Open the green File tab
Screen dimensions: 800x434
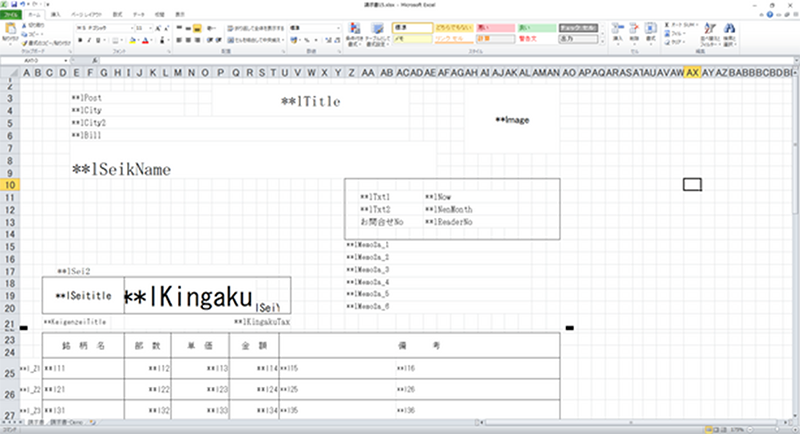click(11, 14)
